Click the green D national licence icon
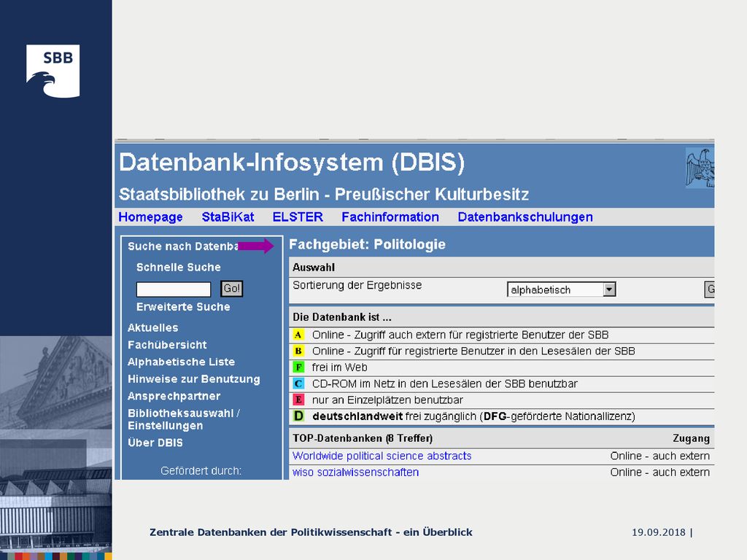 [298, 416]
